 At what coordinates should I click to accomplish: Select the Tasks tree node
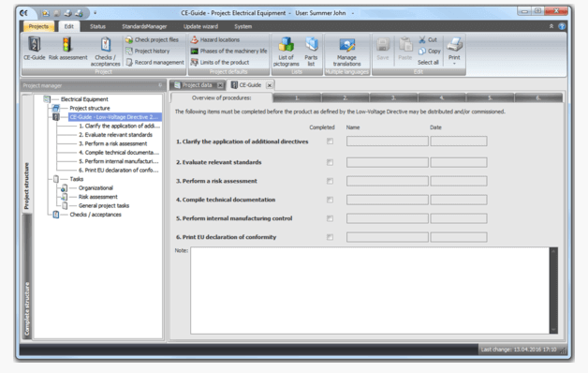77,179
